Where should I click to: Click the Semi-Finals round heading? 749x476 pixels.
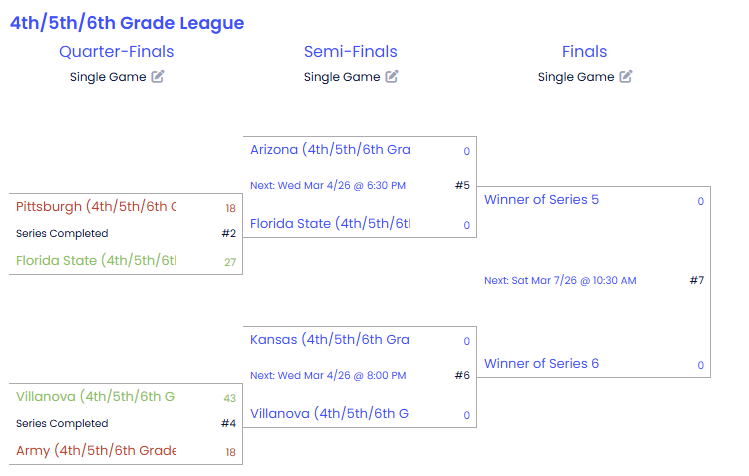pyautogui.click(x=351, y=52)
